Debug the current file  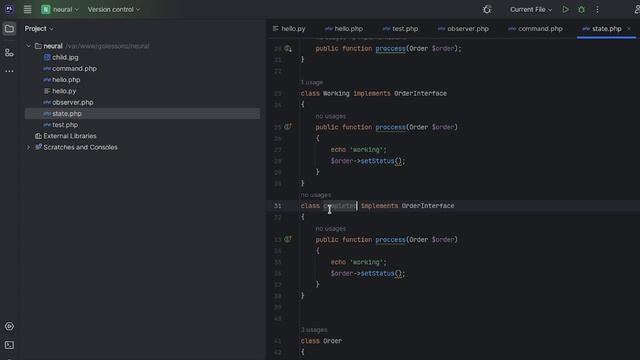pos(581,9)
